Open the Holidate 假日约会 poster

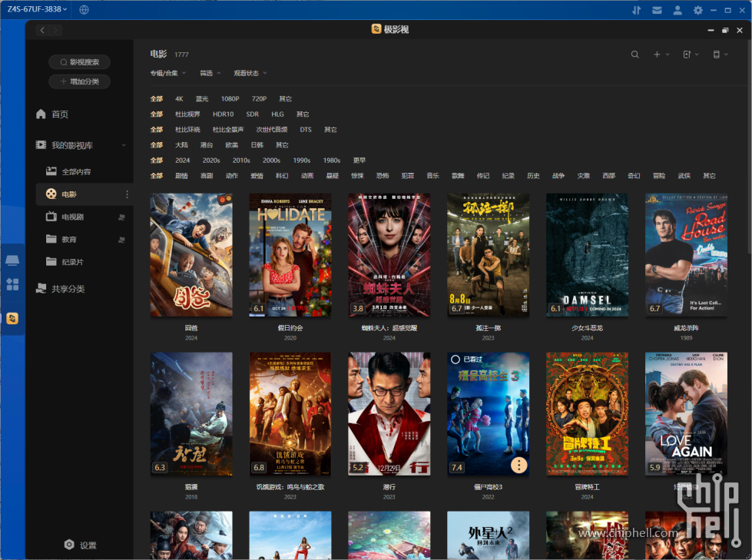click(x=290, y=254)
